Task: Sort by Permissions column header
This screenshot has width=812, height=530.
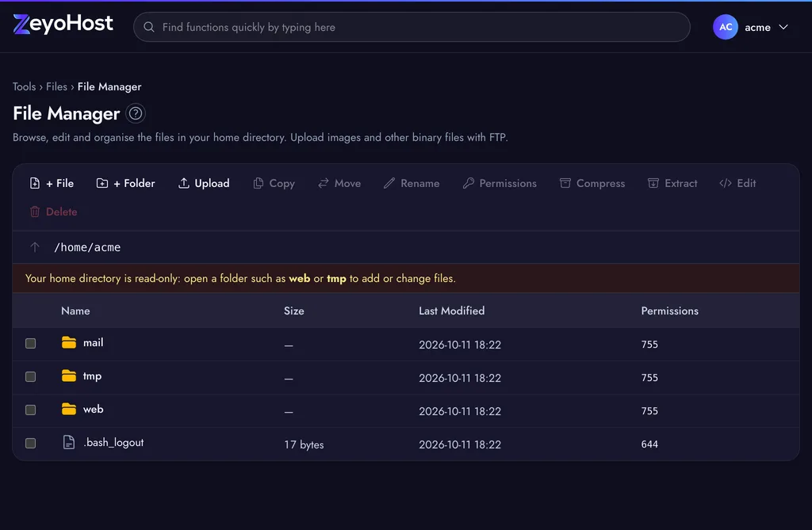Action: [669, 311]
